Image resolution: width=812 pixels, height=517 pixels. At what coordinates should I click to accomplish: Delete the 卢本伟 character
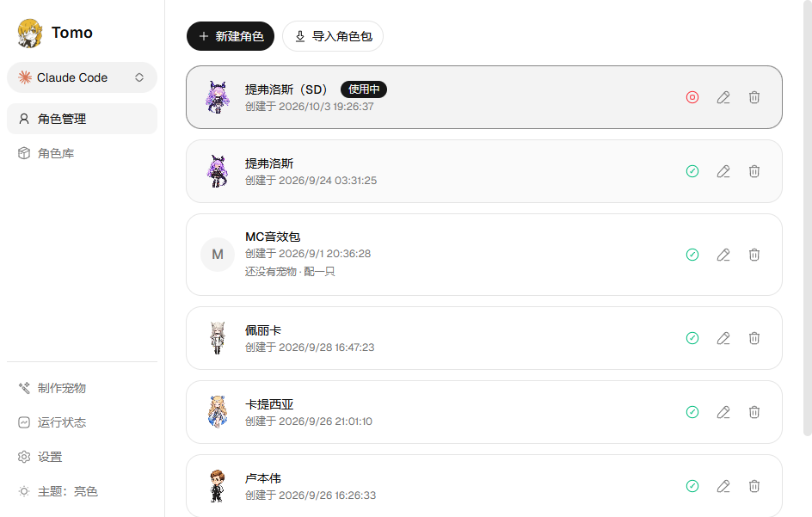click(754, 486)
